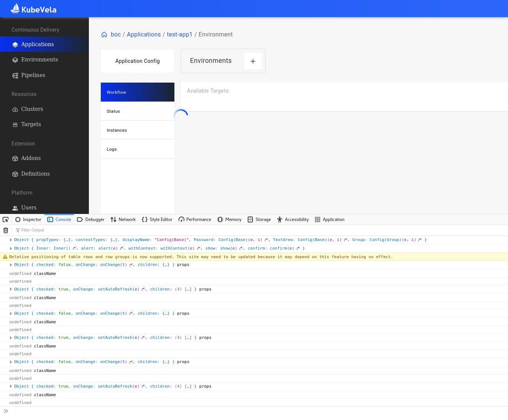Switch to the Network devtools tab
The width and height of the screenshot is (508, 420).
pos(123,219)
